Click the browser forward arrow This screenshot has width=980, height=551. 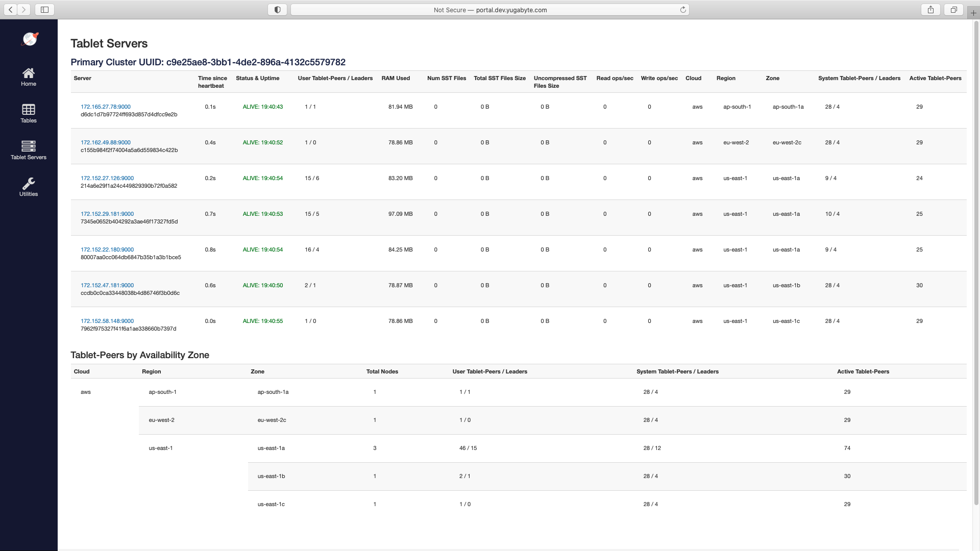coord(23,9)
